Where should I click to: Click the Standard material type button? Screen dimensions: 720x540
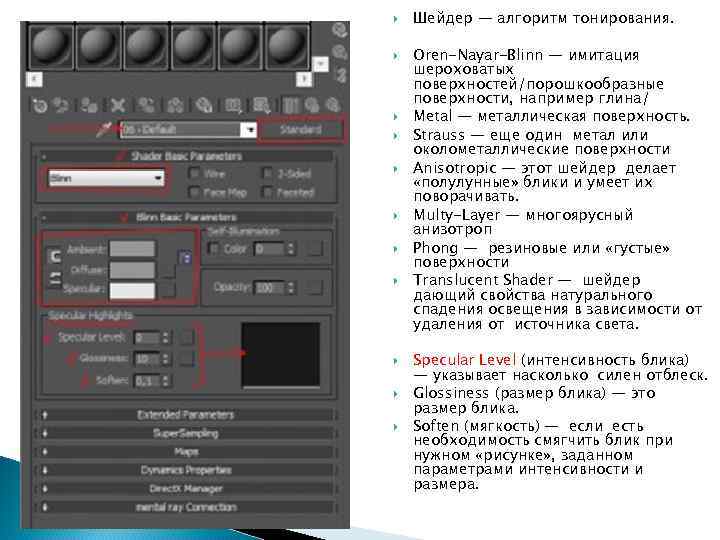(300, 130)
